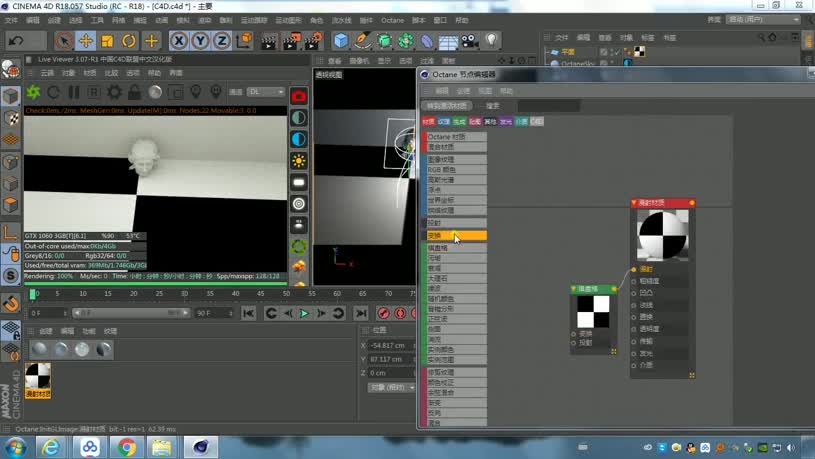Click the timeline preview range slider bar
Viewport: 815px width, 459px height.
pyautogui.click(x=131, y=313)
